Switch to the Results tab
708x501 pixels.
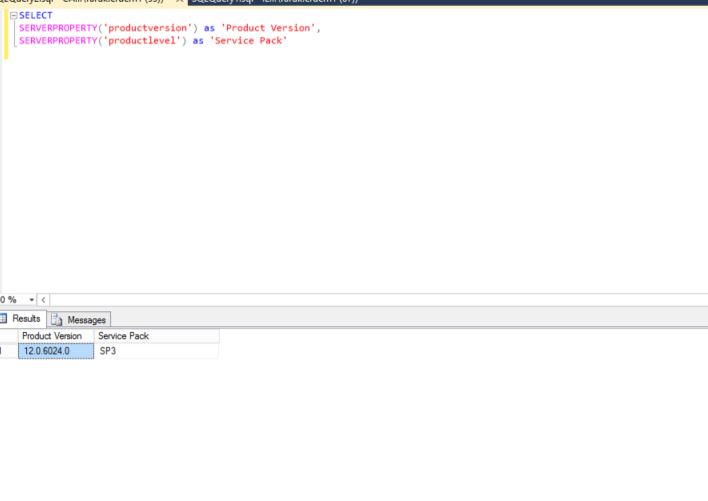point(23,319)
